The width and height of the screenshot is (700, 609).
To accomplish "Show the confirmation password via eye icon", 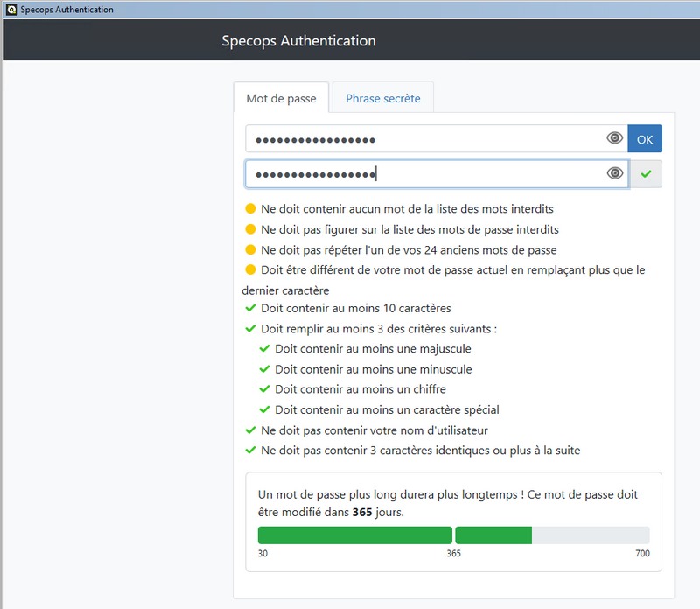I will [x=615, y=172].
